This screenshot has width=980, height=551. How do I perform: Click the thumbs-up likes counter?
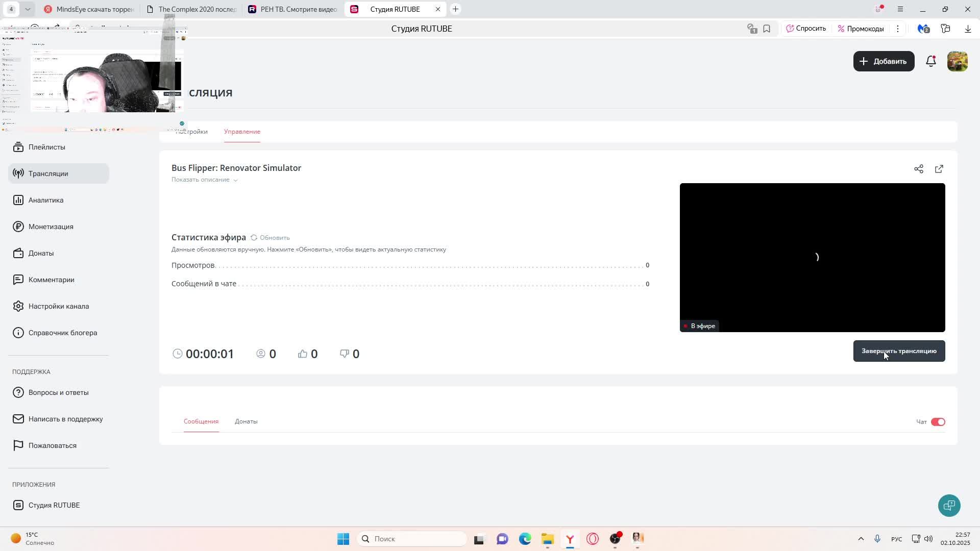click(x=308, y=354)
